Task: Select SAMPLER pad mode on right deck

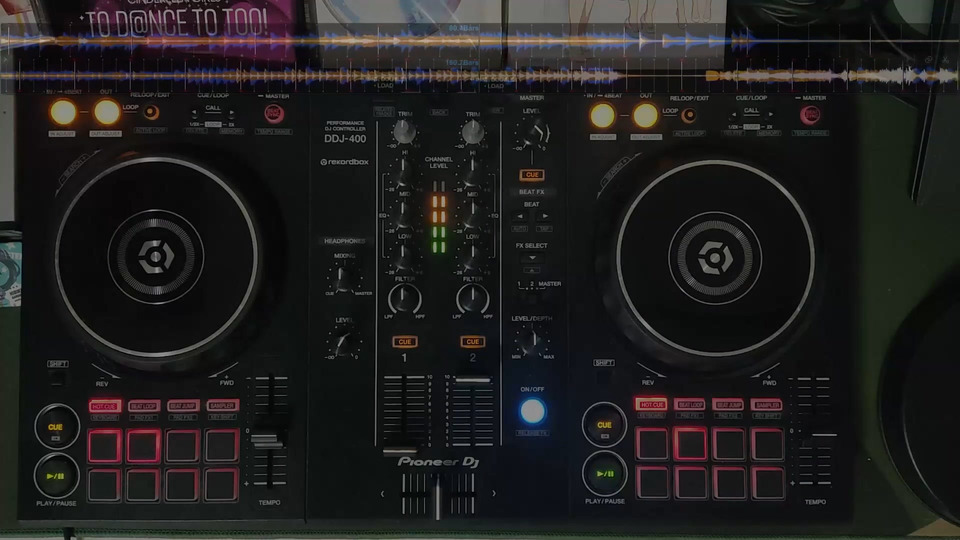Action: [767, 404]
